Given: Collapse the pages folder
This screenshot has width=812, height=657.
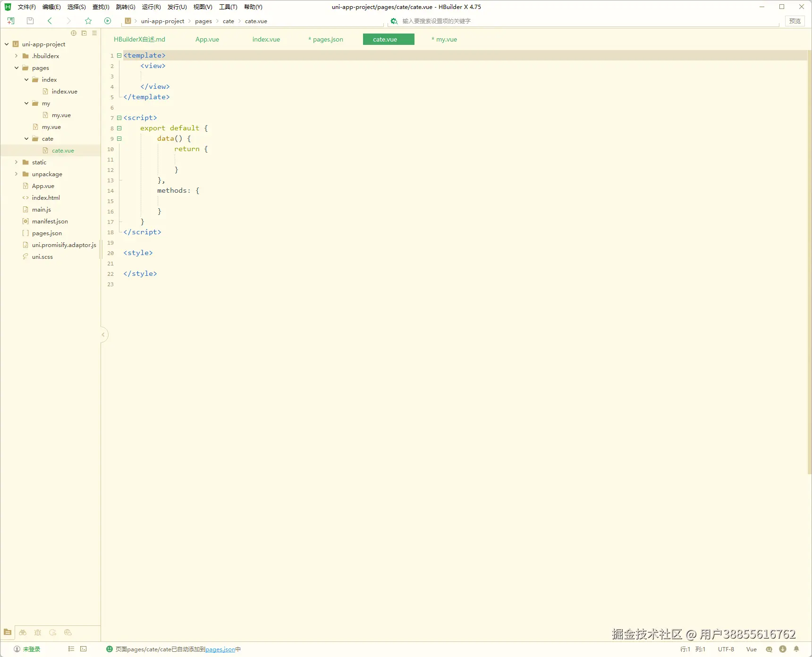Looking at the screenshot, I should [x=16, y=68].
